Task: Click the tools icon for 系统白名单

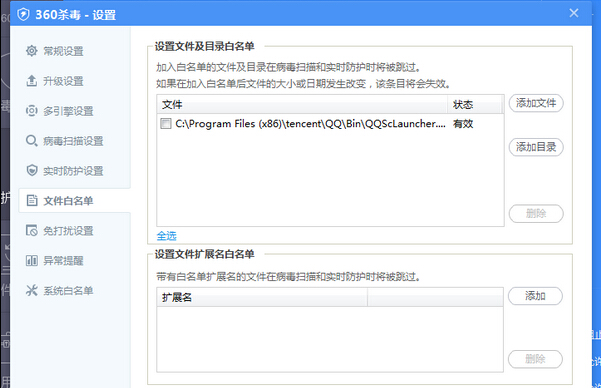Action: pos(31,290)
